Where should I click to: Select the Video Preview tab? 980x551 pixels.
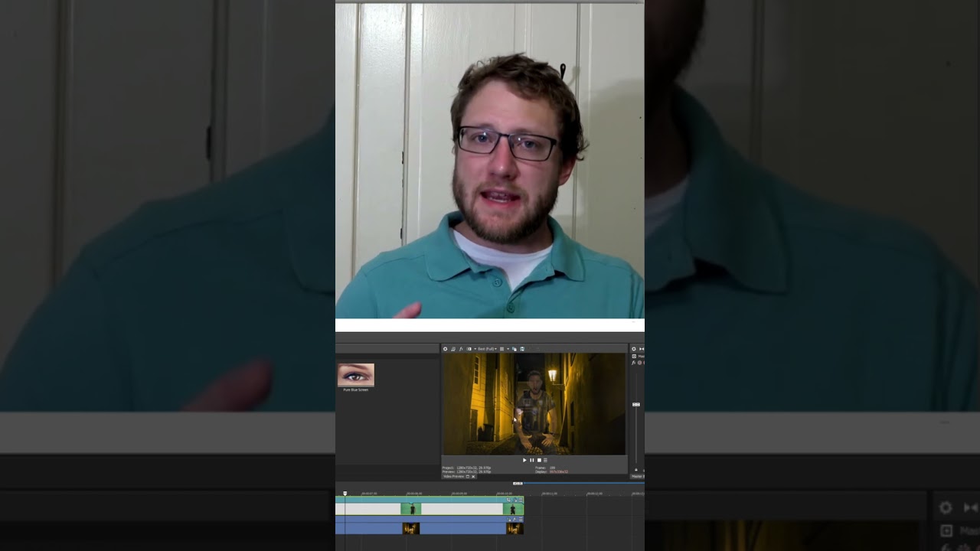click(x=454, y=476)
